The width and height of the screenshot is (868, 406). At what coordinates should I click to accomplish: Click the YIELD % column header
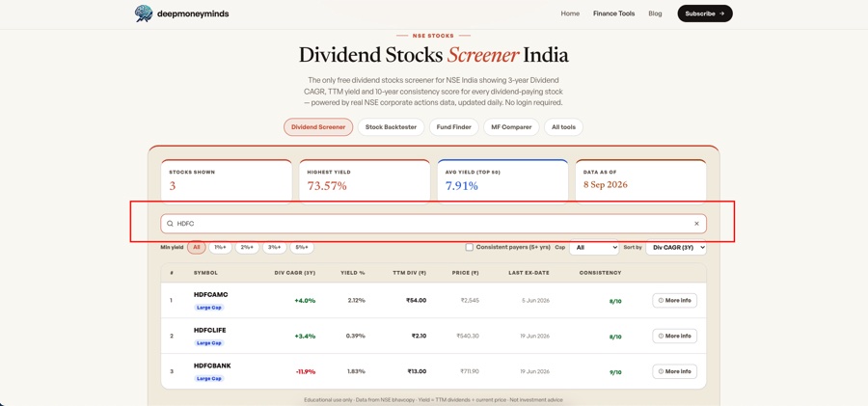353,273
